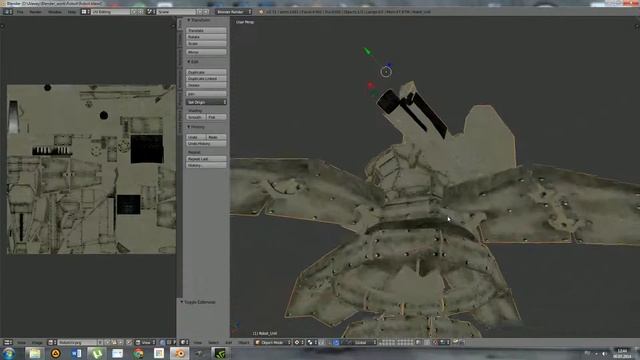640x360 pixels.
Task: Open the Blender Render engine dropdown
Action: (233, 12)
